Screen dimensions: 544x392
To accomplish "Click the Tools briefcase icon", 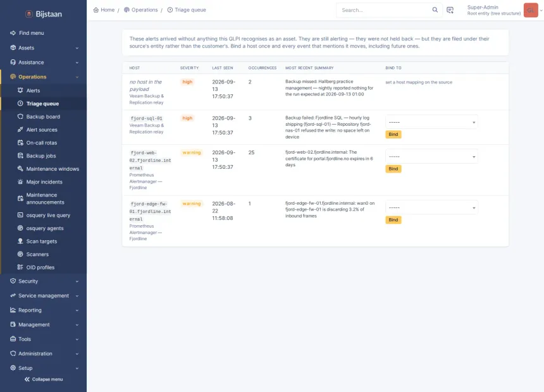I will tap(13, 339).
